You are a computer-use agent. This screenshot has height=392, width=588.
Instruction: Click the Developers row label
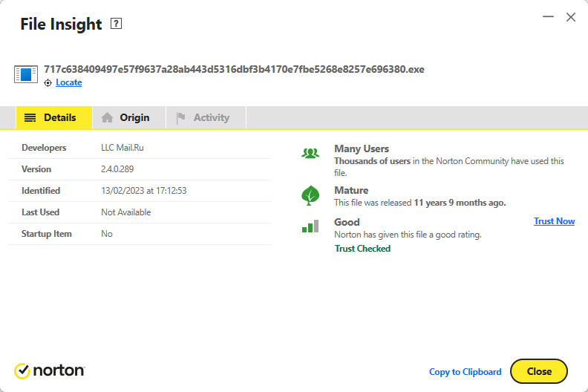point(44,148)
